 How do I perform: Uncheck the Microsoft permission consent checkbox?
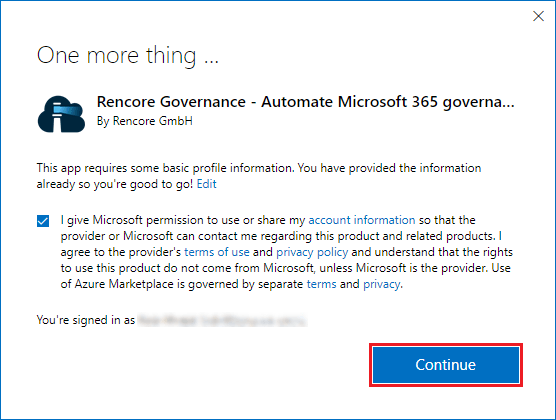43,221
